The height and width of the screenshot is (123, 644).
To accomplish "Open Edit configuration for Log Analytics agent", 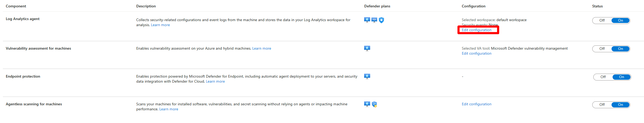I will pos(477,30).
